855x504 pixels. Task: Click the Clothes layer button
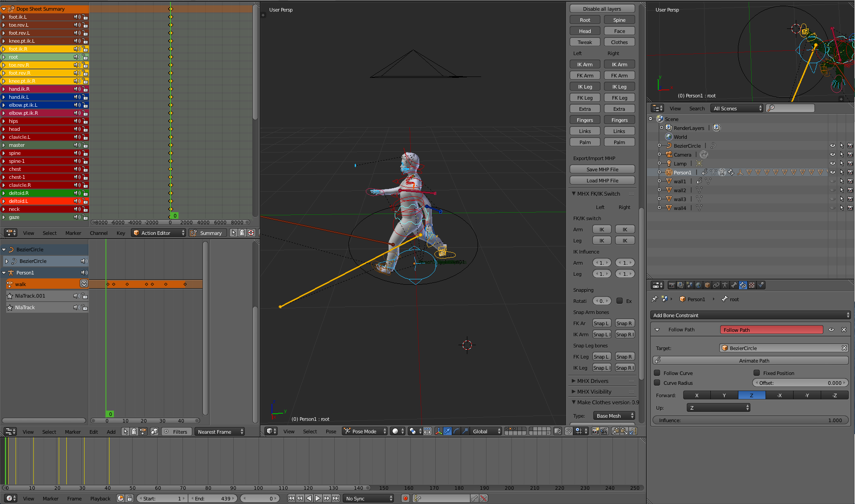pyautogui.click(x=619, y=42)
